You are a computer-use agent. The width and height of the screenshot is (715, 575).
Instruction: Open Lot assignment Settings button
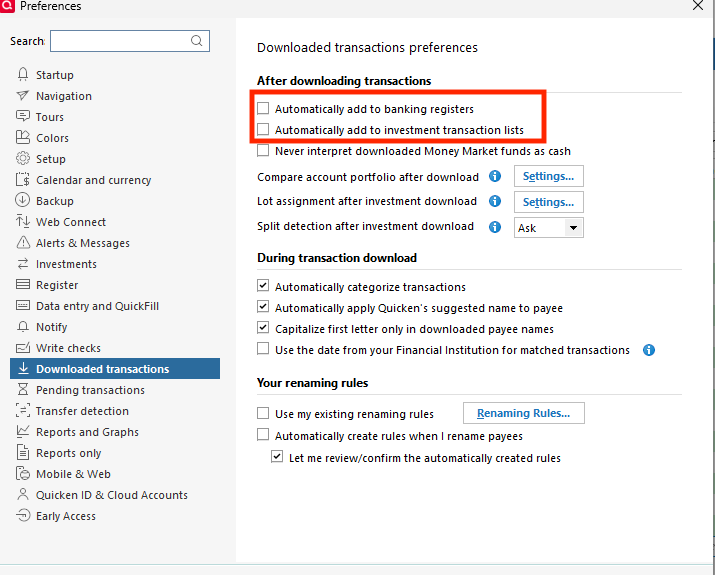549,202
